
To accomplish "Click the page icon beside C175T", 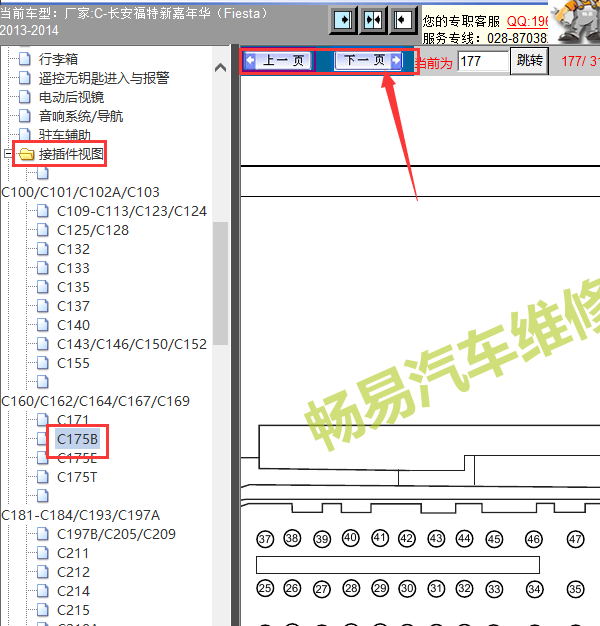I will pos(43,477).
